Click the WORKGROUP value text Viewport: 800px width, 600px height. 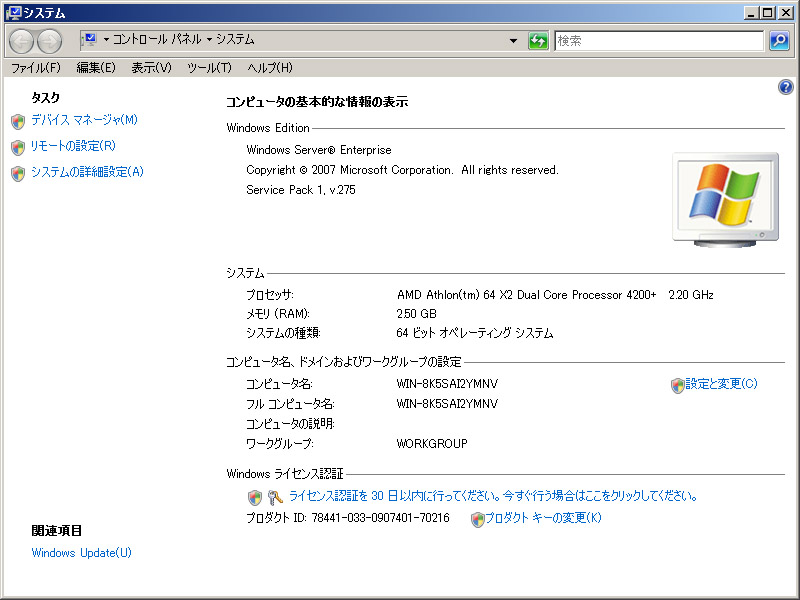[x=432, y=443]
